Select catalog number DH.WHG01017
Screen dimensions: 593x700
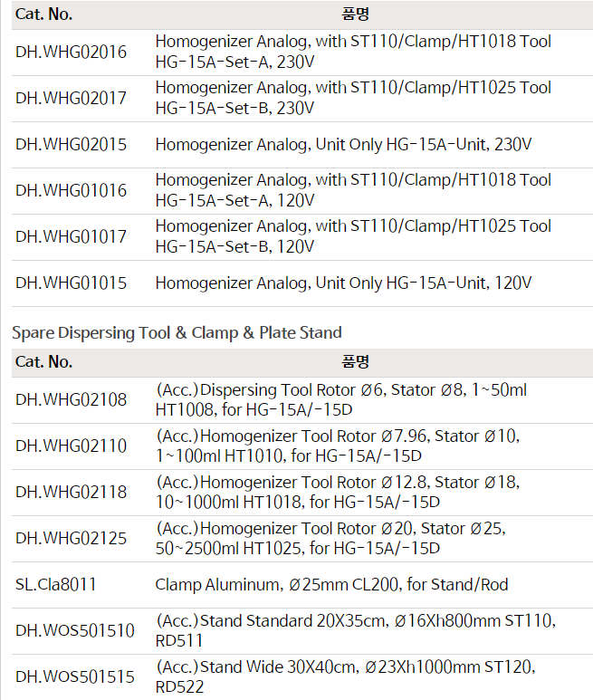pos(72,237)
